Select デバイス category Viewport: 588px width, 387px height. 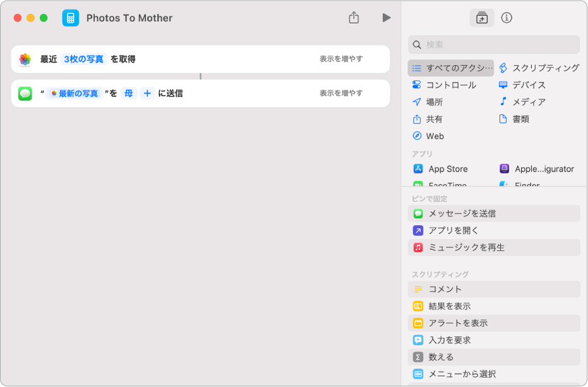click(522, 85)
